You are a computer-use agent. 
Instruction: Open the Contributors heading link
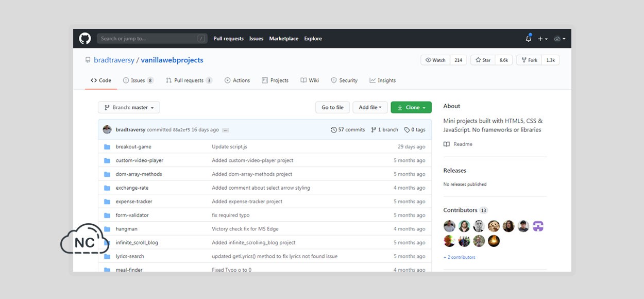pyautogui.click(x=461, y=210)
